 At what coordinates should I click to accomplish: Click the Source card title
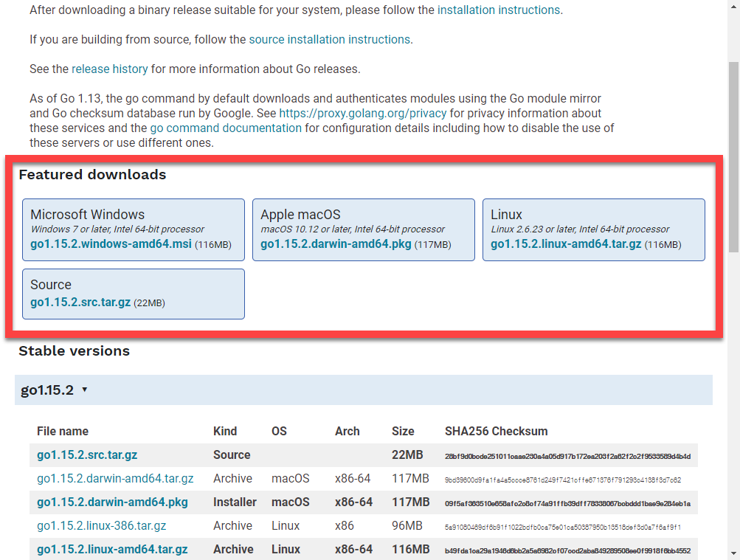pos(51,285)
